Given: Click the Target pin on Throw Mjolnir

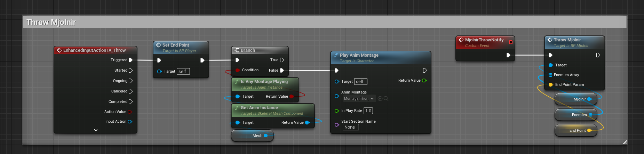Looking at the screenshot, I should click(x=551, y=65).
